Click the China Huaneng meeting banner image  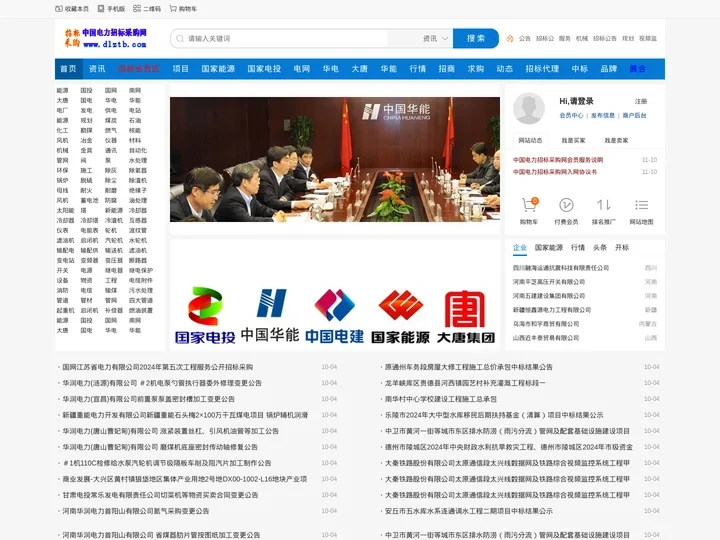335,159
